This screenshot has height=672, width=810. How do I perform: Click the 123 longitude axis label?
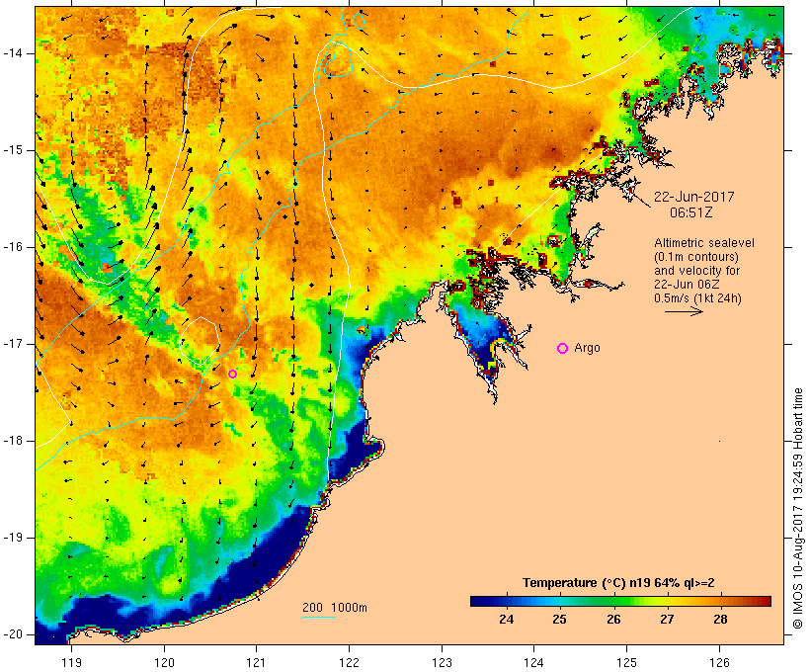[x=442, y=662]
